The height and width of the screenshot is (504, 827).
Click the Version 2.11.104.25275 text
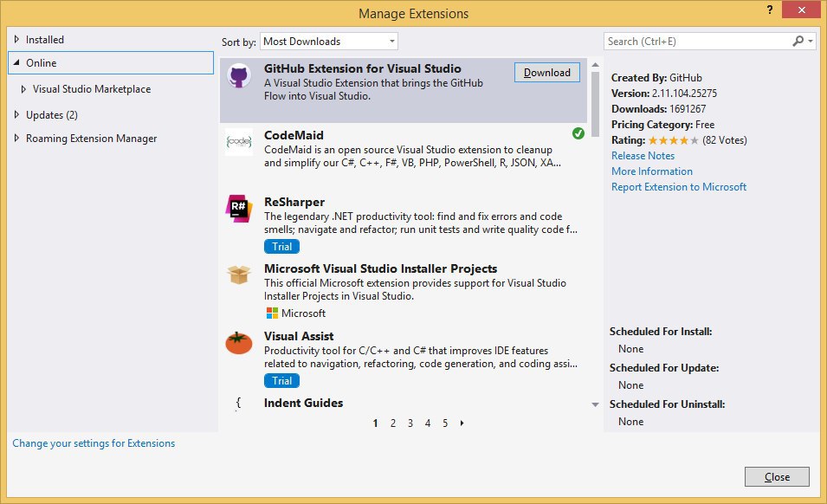[x=664, y=94]
